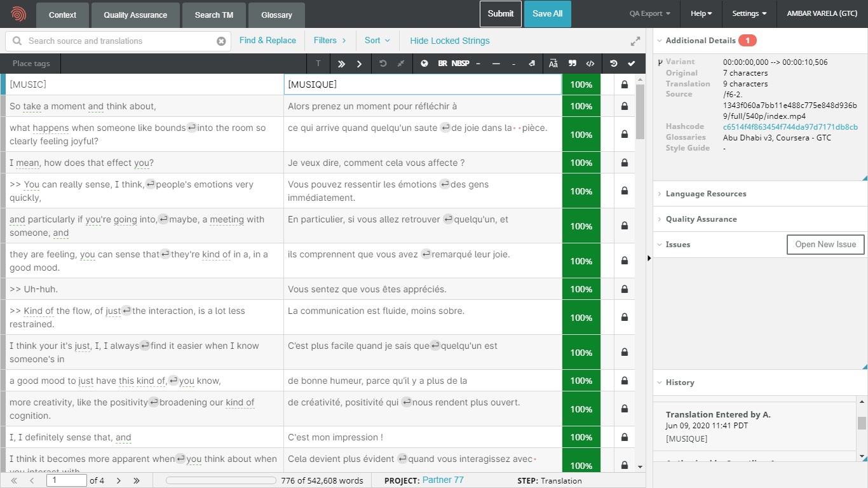The width and height of the screenshot is (868, 488).
Task: Open the Glossary tab
Action: 276,15
